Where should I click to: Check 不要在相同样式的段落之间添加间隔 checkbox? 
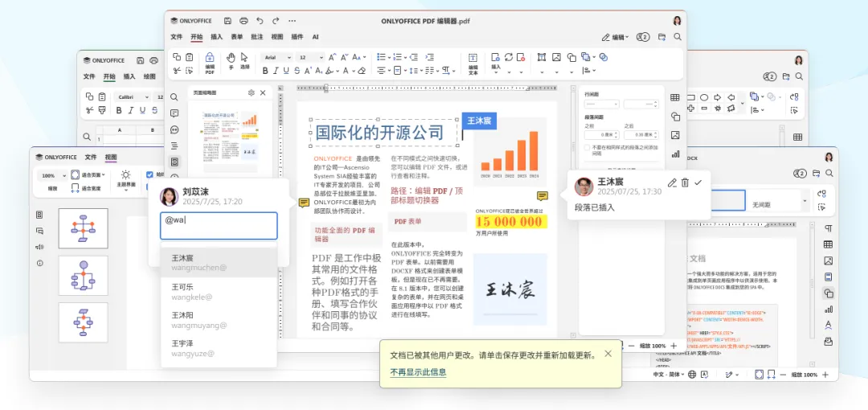587,147
